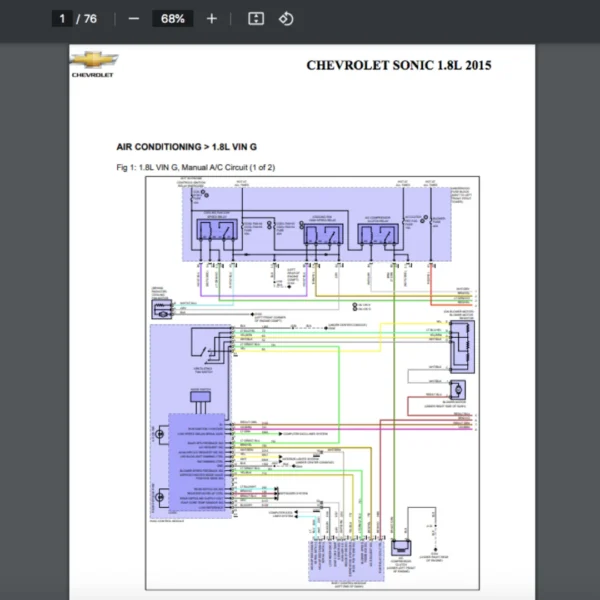Click the 'CHEVROLET SONIC 1.8L 2015' title
Viewport: 600px width, 600px height.
(398, 66)
